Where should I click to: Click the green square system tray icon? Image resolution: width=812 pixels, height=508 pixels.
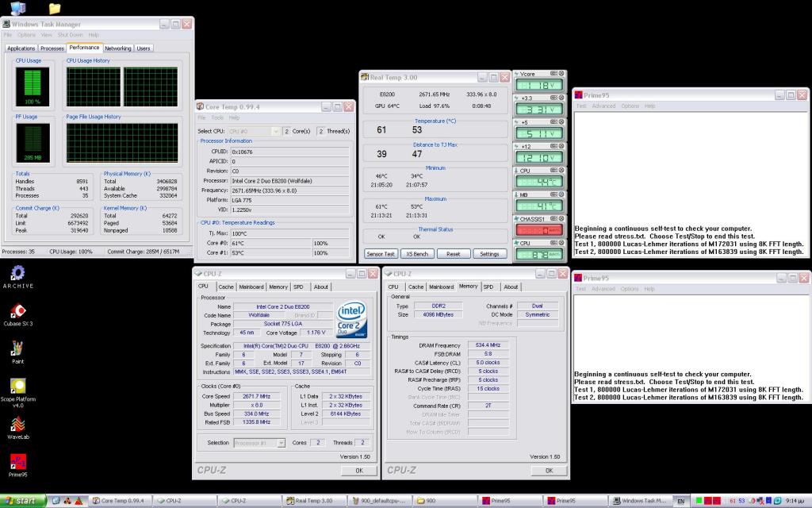point(699,501)
